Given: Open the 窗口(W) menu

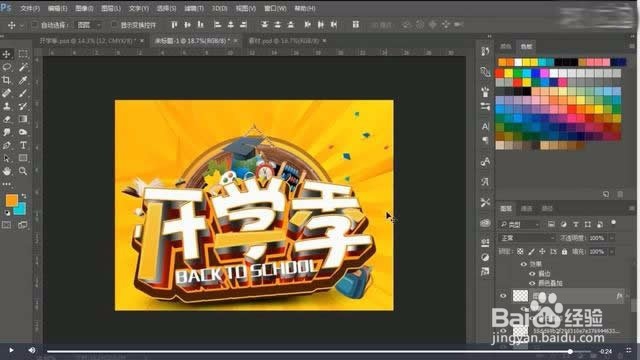Looking at the screenshot, I should coord(275,8).
